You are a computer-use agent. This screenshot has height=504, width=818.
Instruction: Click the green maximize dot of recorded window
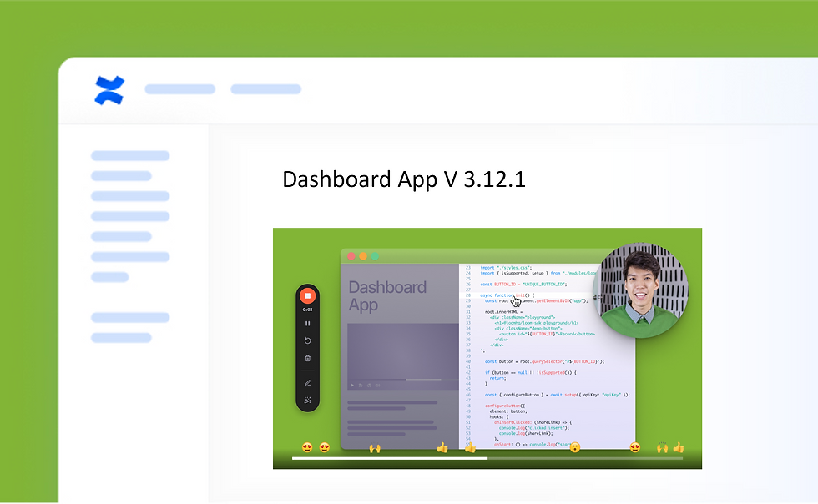(375, 256)
